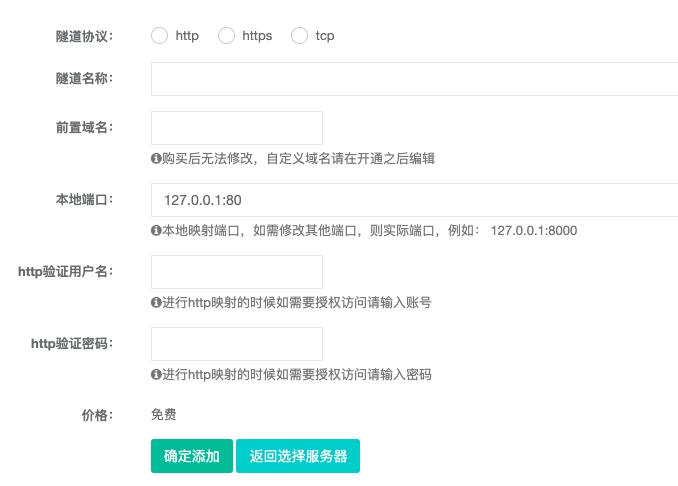Choose the https protocol radio button
Viewport: 678px width, 486px height.
pos(226,36)
